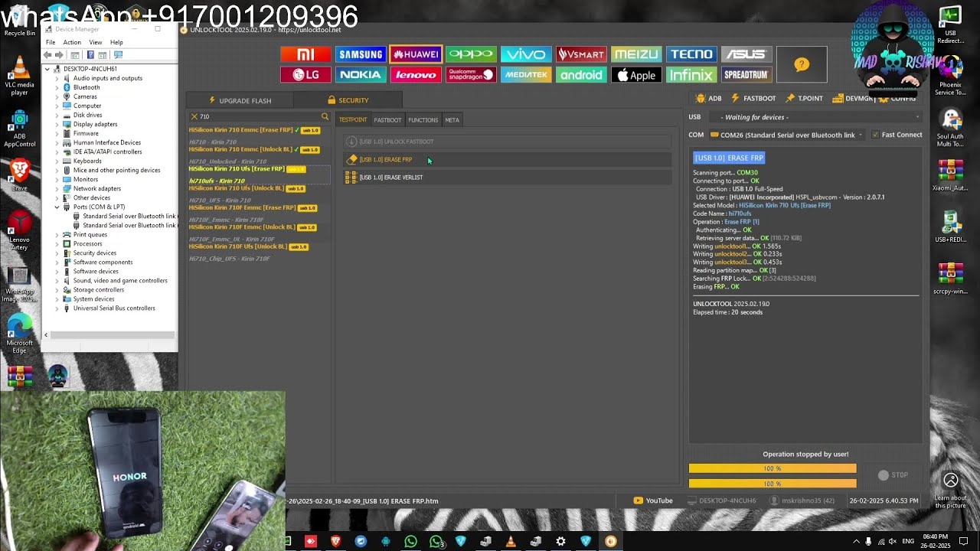Image resolution: width=980 pixels, height=551 pixels.
Task: Click the ADB button
Action: (708, 99)
